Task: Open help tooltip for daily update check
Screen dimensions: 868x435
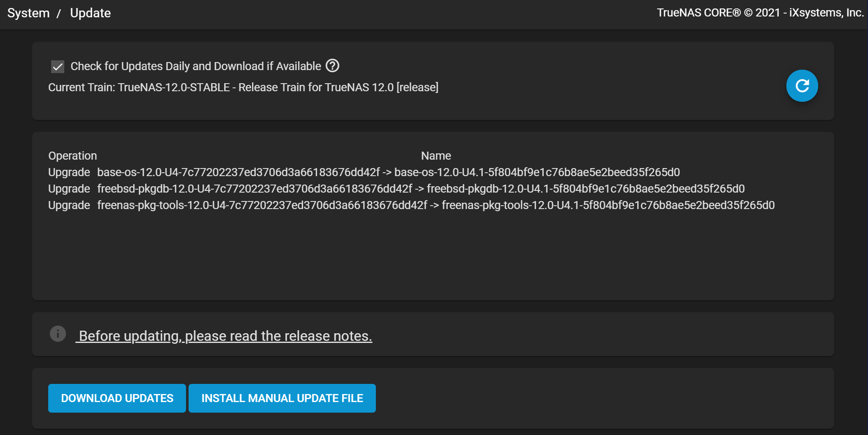Action: [x=333, y=66]
